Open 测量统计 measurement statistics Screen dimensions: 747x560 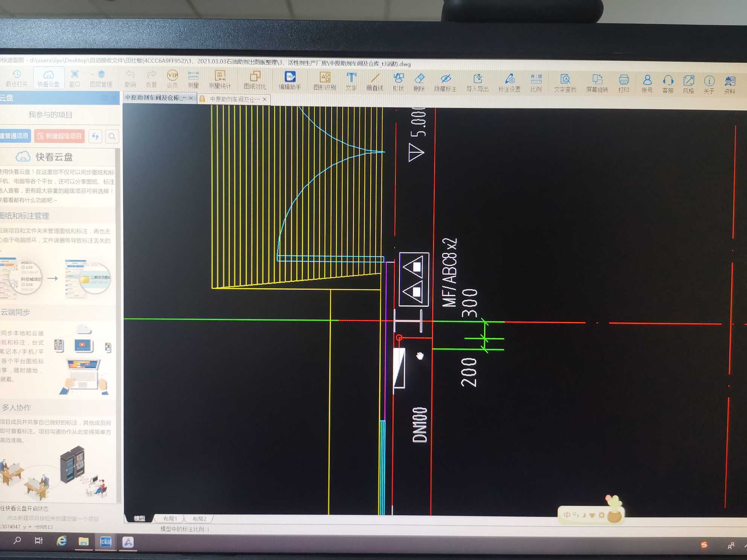click(220, 80)
